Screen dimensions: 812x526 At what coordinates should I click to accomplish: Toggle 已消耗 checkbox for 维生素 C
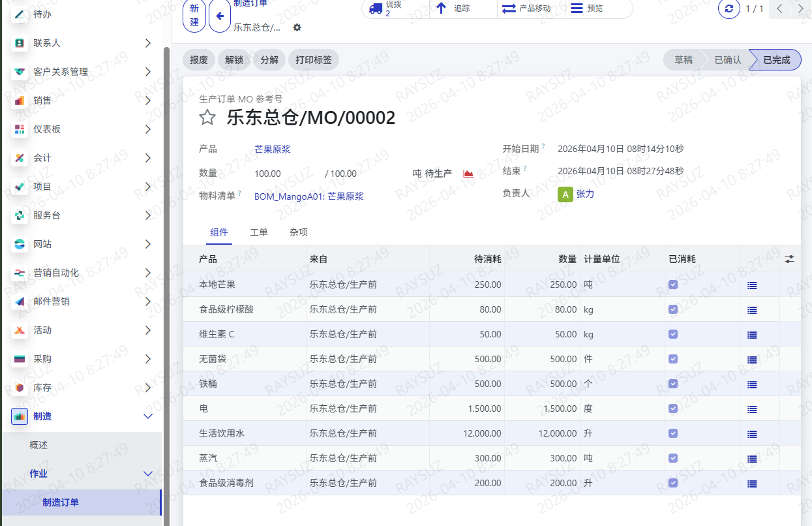(673, 334)
